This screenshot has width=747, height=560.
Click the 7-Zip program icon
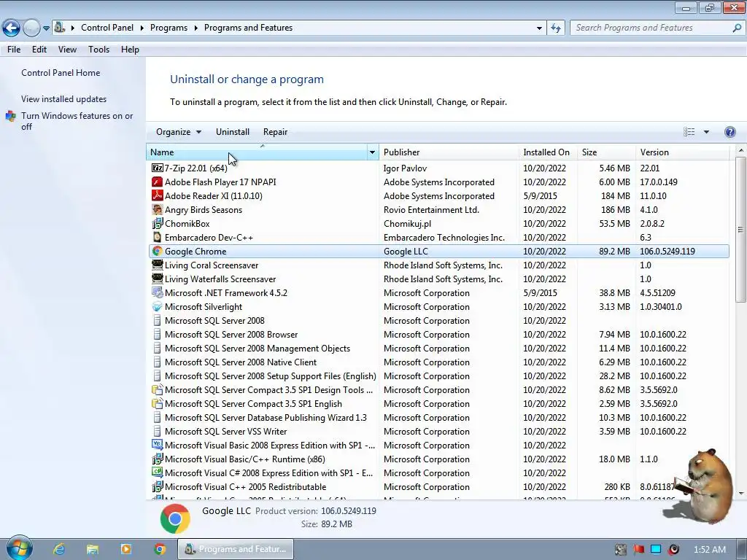158,168
